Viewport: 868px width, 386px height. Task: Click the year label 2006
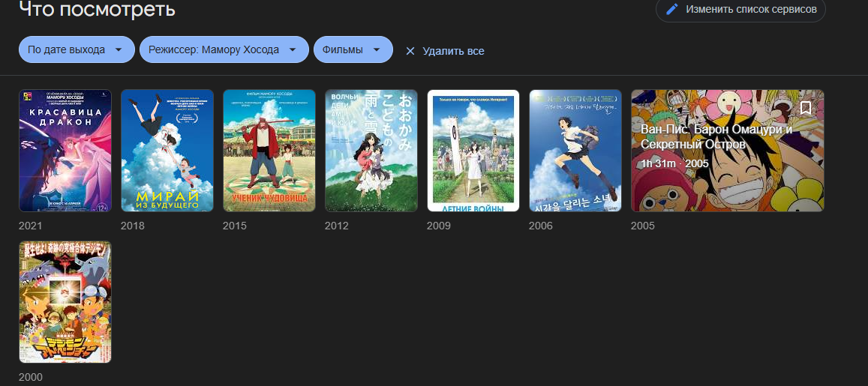pyautogui.click(x=541, y=226)
